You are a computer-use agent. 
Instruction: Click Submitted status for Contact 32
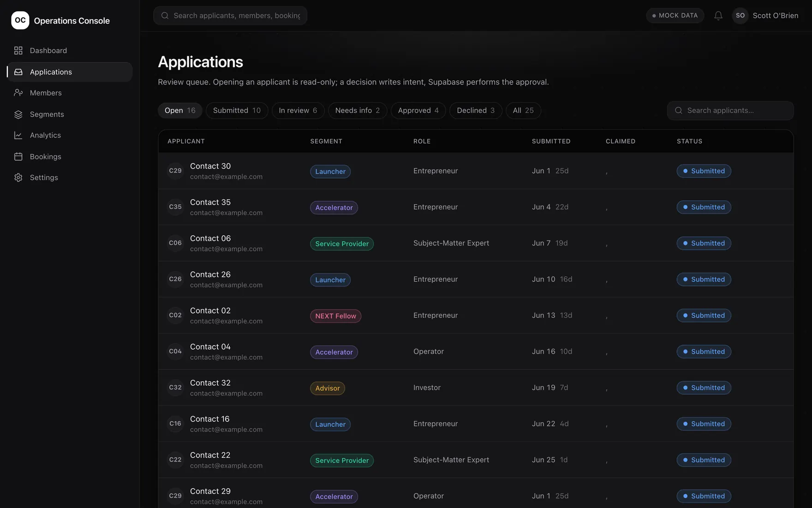click(x=704, y=388)
